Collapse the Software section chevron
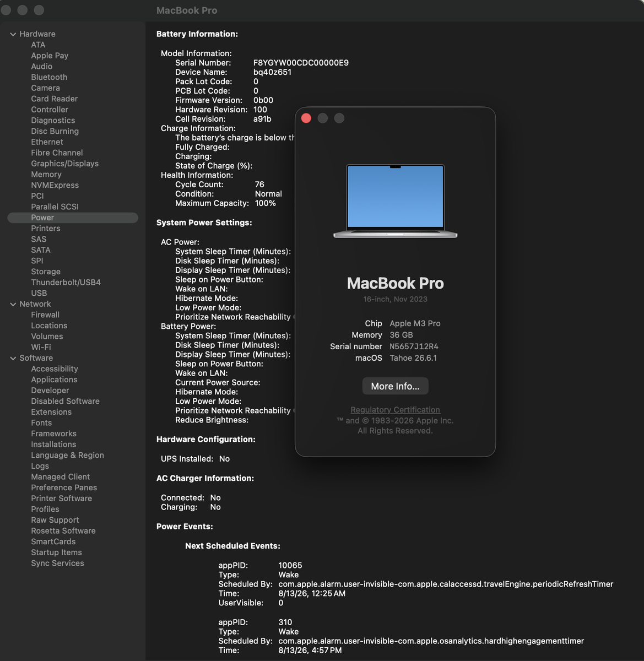Image resolution: width=644 pixels, height=661 pixels. pos(13,358)
